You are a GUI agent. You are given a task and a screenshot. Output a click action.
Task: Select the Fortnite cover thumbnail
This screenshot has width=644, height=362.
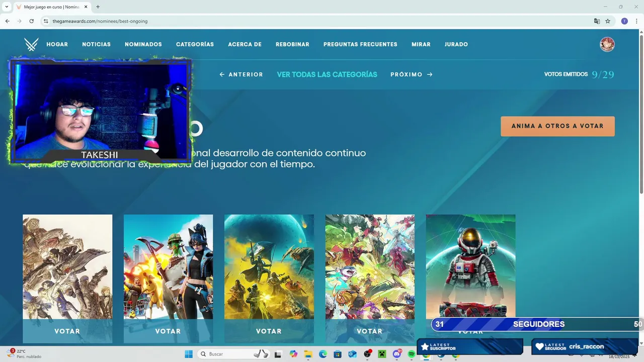[168, 267]
